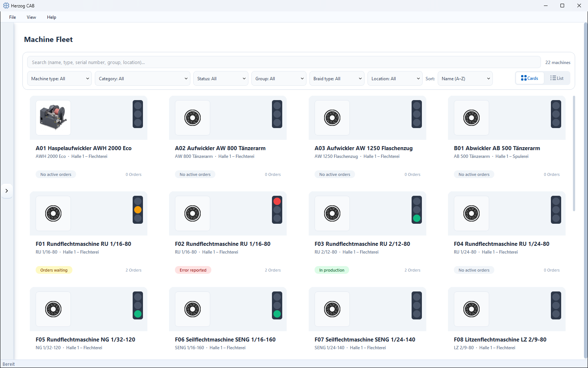The height and width of the screenshot is (368, 588).
Task: Open the Status filter dropdown
Action: pos(221,78)
